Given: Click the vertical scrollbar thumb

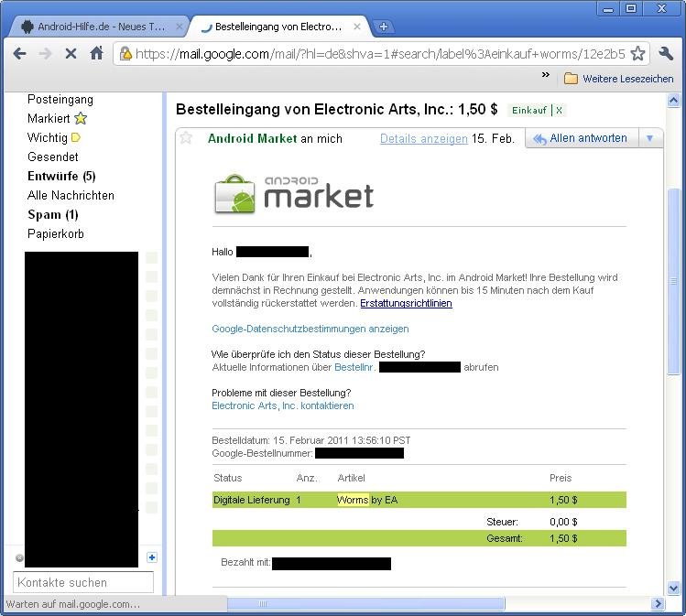Looking at the screenshot, I should tap(673, 281).
